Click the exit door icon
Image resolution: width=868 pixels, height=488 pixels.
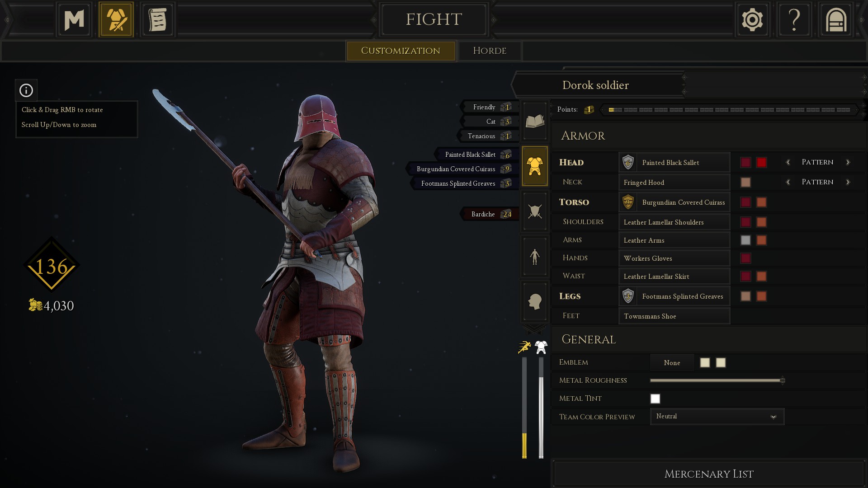pos(836,20)
